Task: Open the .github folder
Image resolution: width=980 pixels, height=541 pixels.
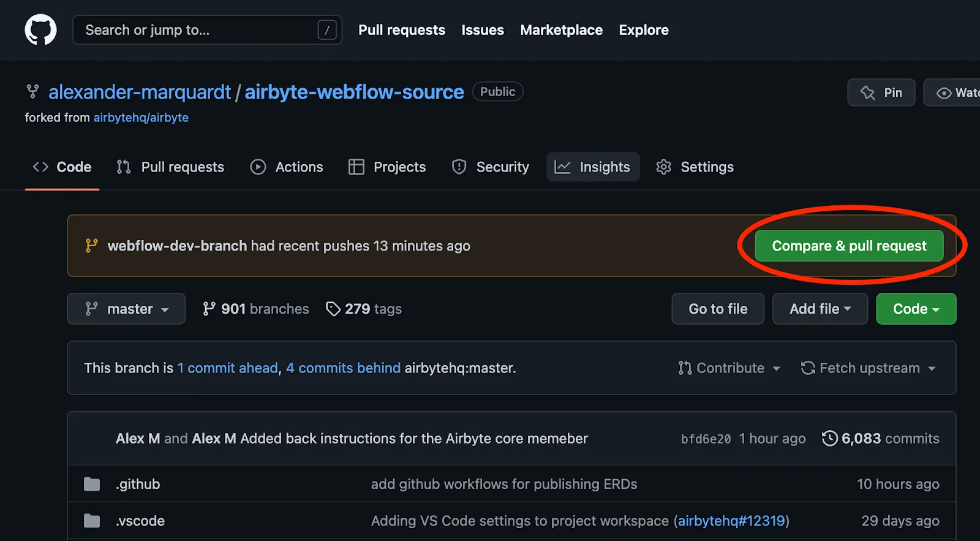Action: (138, 484)
